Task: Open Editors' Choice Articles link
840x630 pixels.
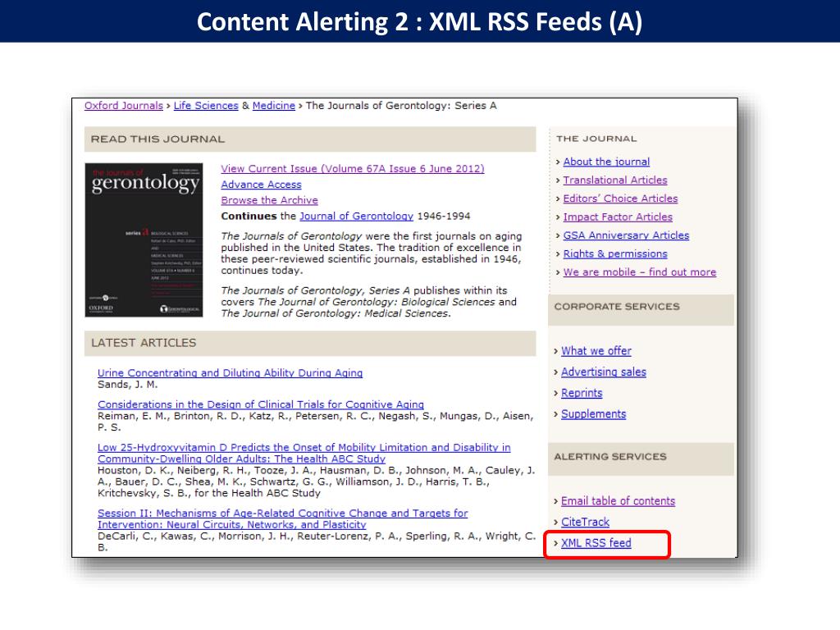Action: [x=620, y=199]
